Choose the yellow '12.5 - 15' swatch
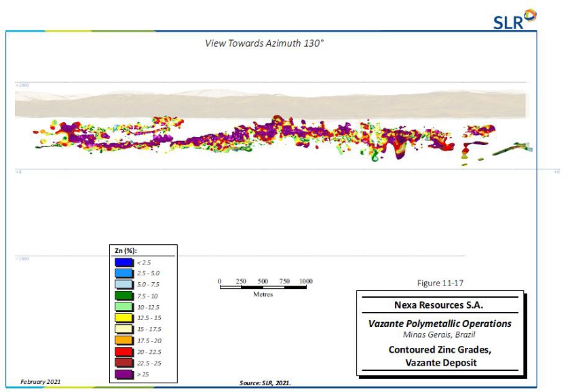Viewport: 570px width, 392px height. click(123, 318)
